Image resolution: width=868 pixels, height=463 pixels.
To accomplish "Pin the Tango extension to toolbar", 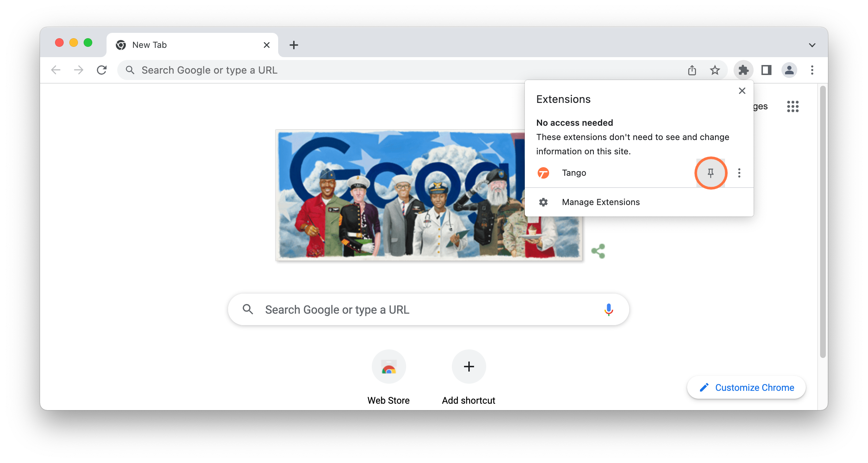I will coord(711,173).
